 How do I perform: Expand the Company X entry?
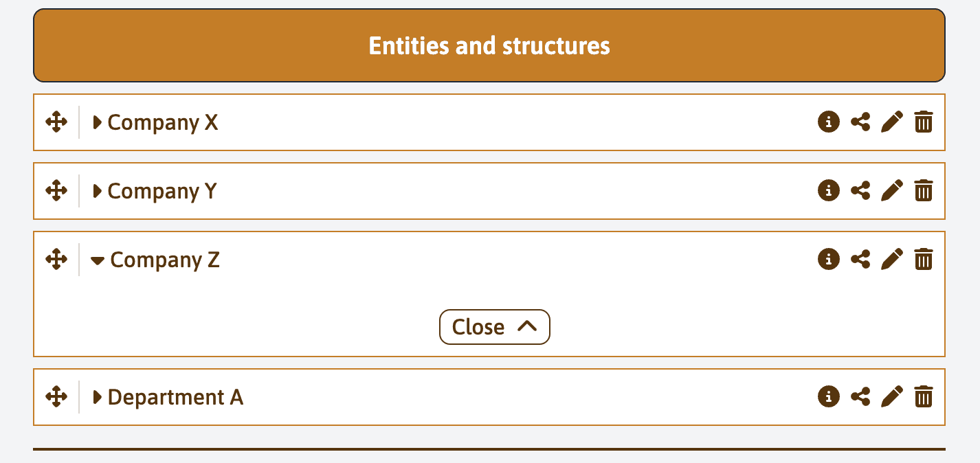tap(98, 122)
